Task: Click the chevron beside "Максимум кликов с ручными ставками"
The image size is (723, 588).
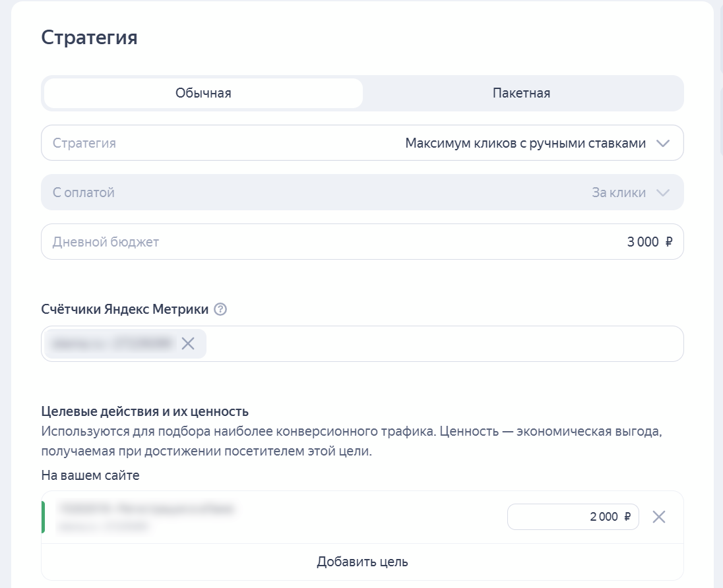Action: pos(664,142)
